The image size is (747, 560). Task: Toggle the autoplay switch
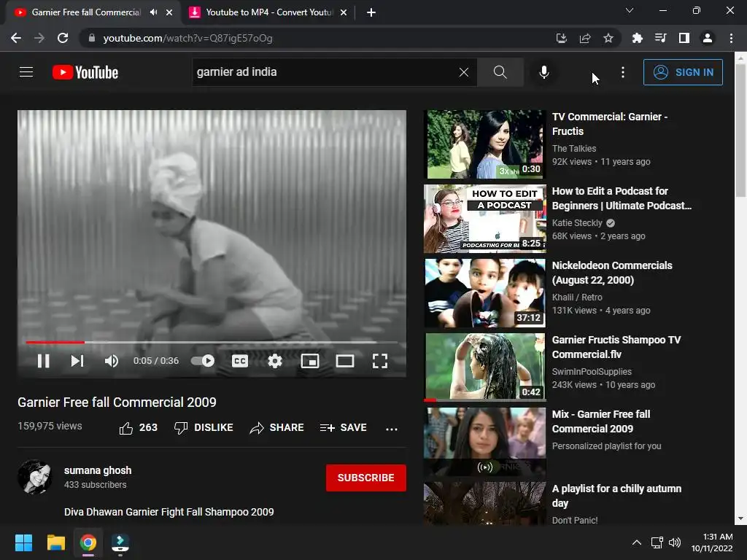coord(203,361)
